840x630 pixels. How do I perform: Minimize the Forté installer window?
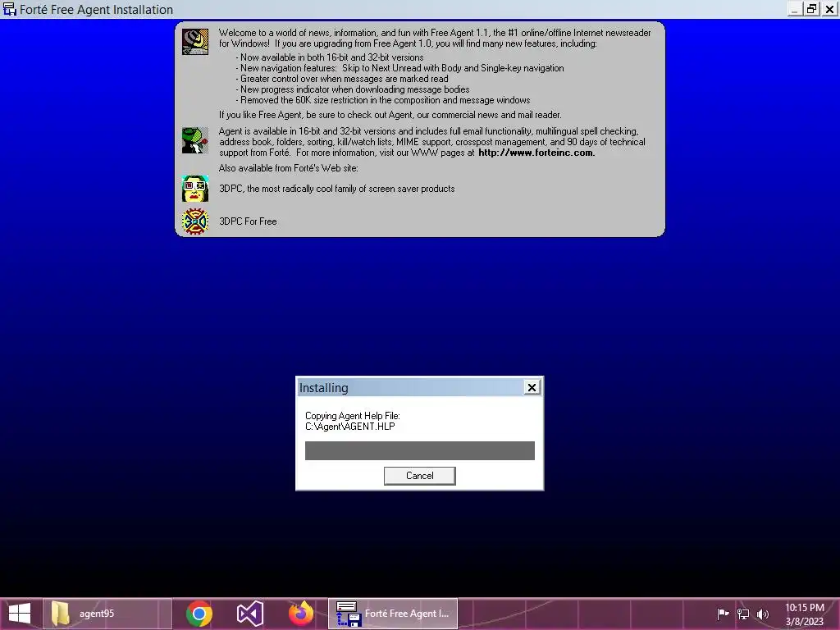(x=795, y=8)
